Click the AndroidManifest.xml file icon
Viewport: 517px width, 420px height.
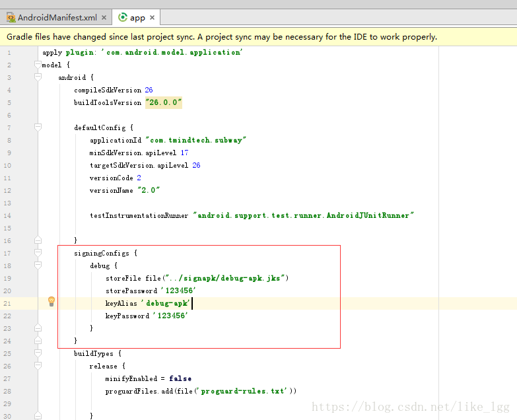pos(11,17)
